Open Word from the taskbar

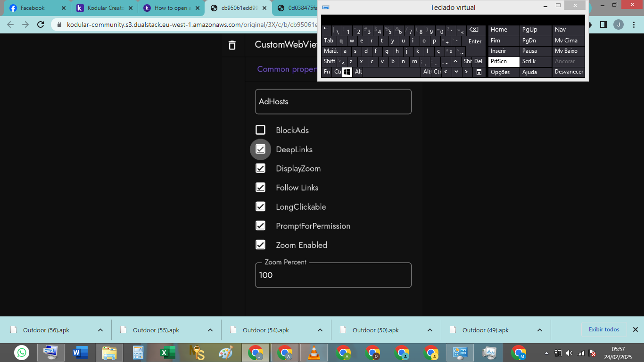tap(80, 353)
